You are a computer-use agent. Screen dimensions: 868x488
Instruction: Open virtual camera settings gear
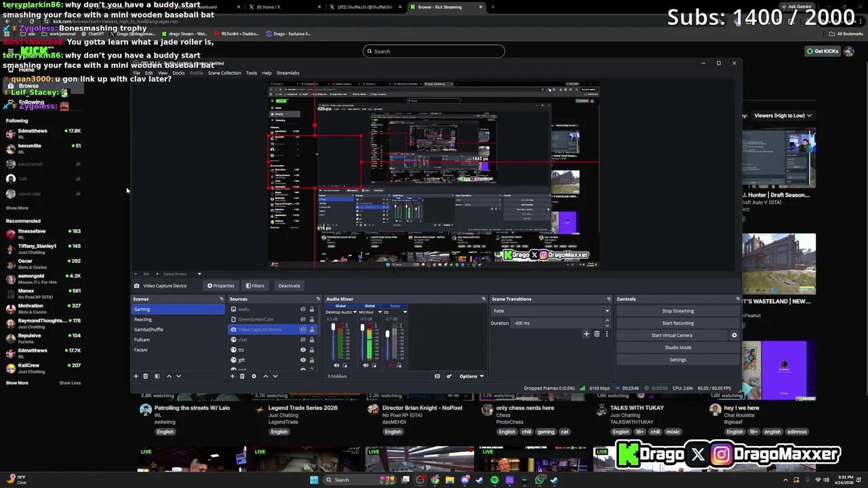pyautogui.click(x=734, y=335)
